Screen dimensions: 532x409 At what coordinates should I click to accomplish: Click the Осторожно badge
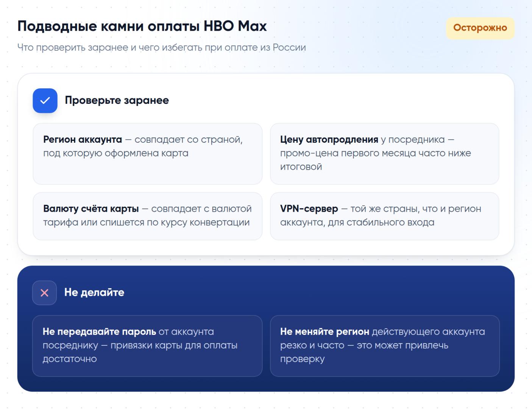(x=480, y=28)
